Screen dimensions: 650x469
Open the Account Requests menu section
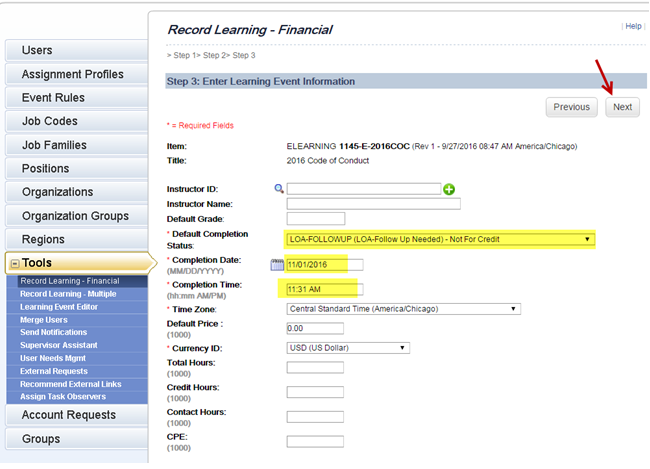coord(77,415)
